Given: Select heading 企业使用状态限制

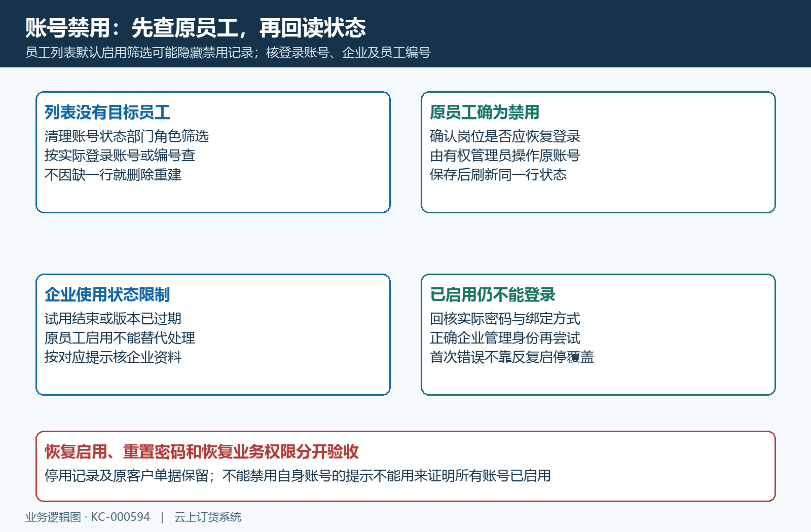Looking at the screenshot, I should [107, 295].
